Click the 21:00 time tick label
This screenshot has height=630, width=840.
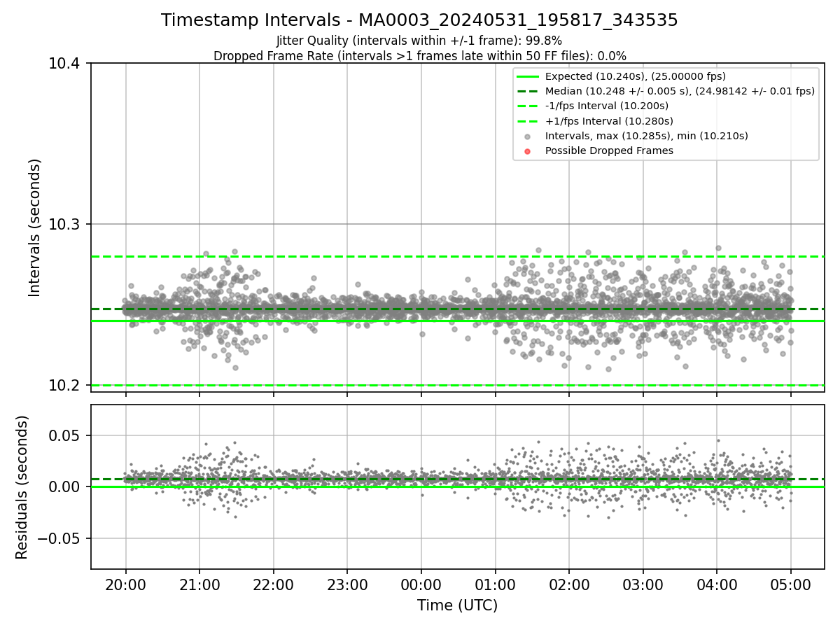pyautogui.click(x=199, y=584)
